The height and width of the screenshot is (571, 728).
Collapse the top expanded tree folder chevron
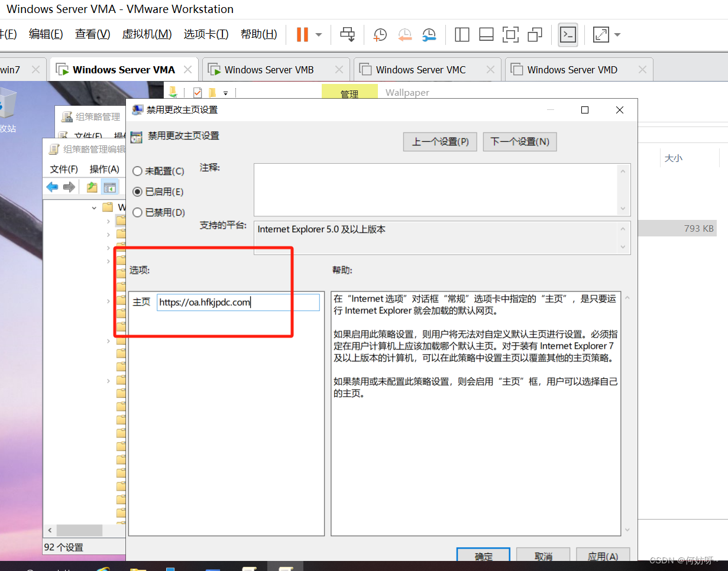(x=94, y=207)
